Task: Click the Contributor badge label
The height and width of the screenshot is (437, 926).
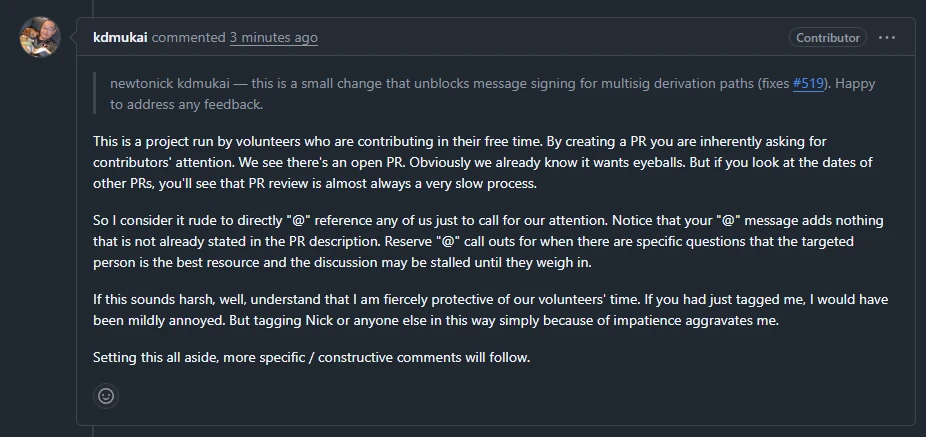Action: (827, 38)
